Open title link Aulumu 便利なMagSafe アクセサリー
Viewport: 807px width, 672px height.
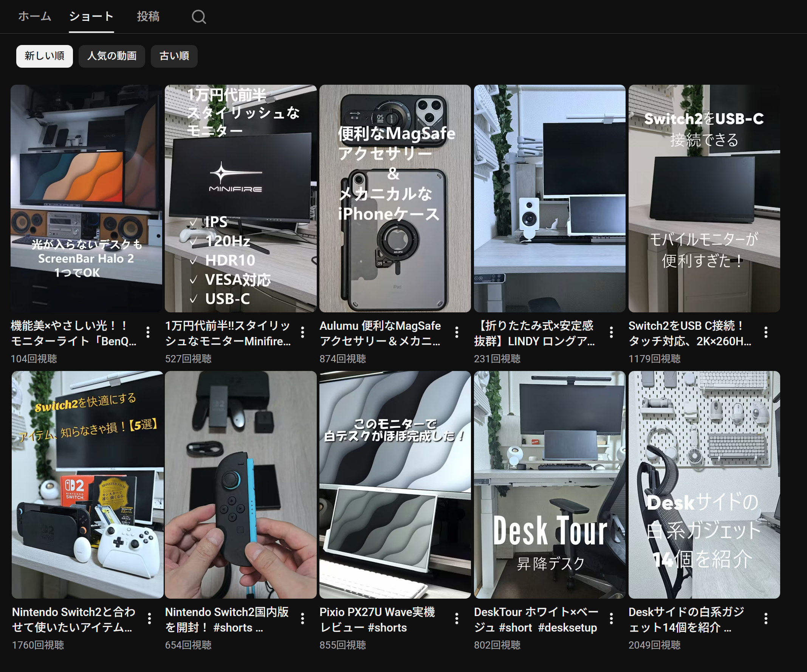point(380,333)
